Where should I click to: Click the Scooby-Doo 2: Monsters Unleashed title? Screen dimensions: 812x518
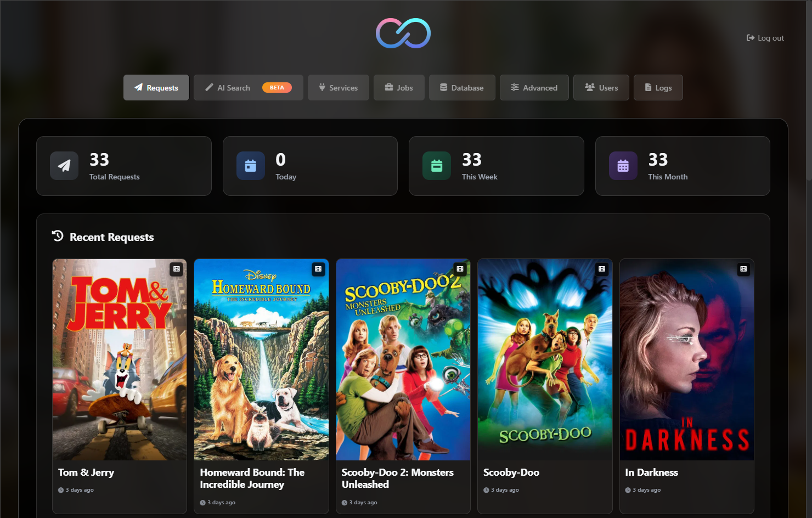coord(398,478)
